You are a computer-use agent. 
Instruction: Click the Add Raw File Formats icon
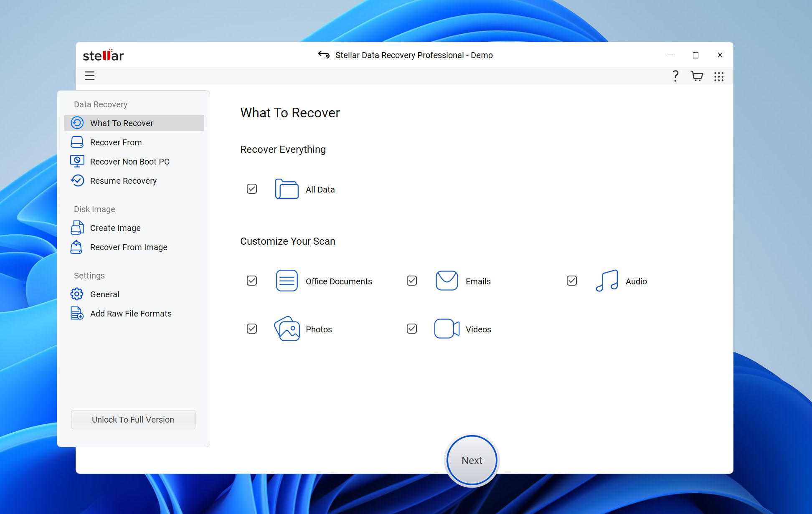tap(77, 313)
